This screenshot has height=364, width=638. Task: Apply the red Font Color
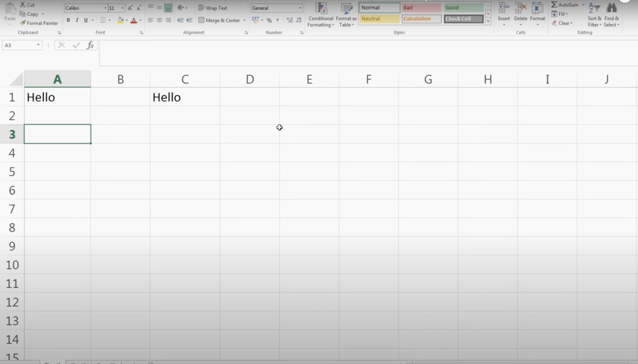pyautogui.click(x=134, y=20)
